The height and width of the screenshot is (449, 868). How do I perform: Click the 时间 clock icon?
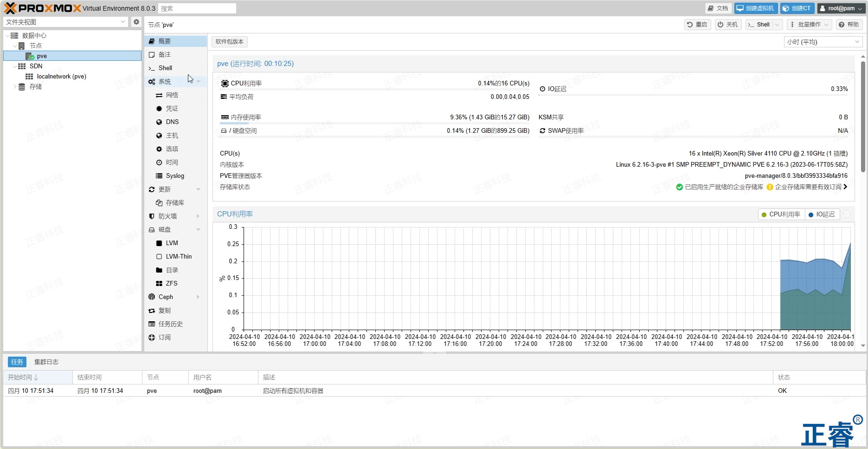pos(159,163)
